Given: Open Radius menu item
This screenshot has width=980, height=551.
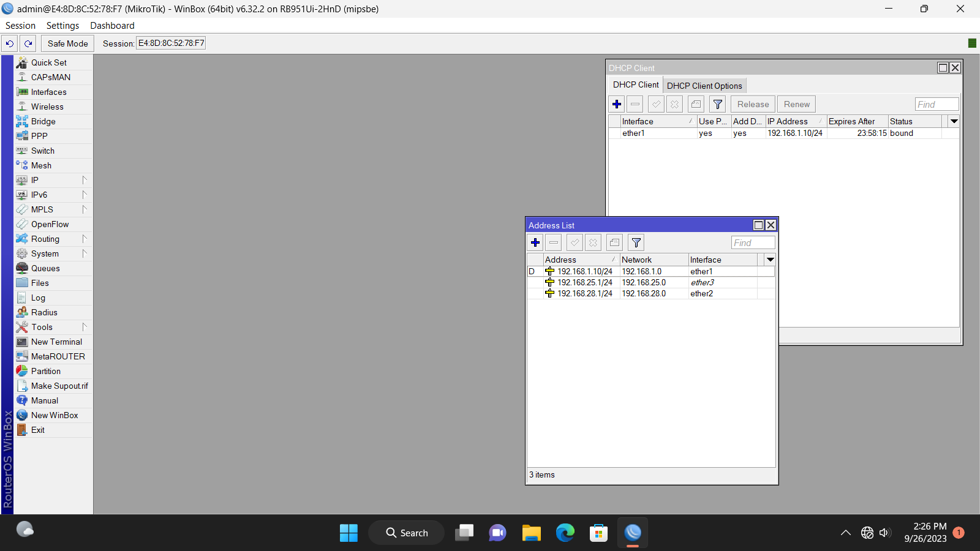Looking at the screenshot, I should coord(53,312).
